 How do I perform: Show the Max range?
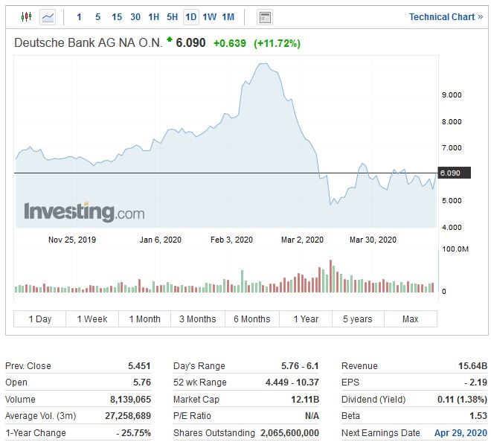click(x=411, y=319)
